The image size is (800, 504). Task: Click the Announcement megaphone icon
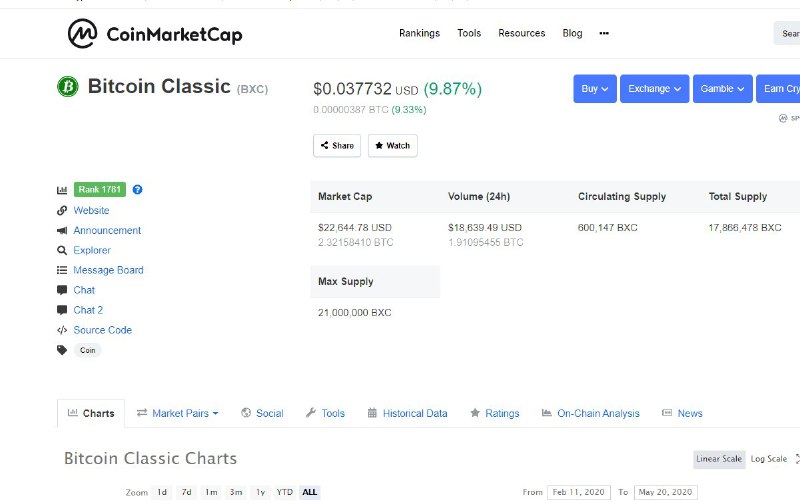point(62,231)
